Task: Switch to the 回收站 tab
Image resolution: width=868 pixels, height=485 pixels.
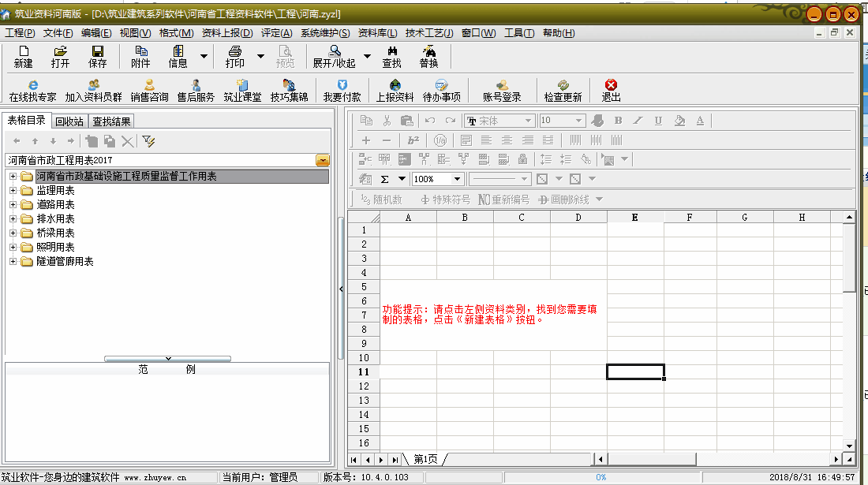Action: pos(69,121)
